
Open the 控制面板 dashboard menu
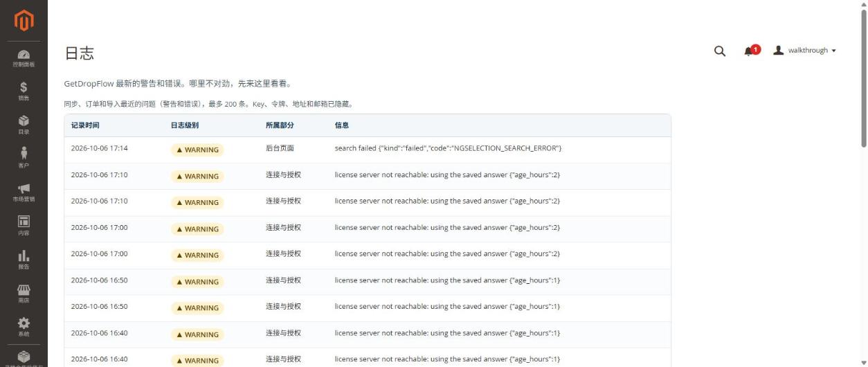point(24,58)
